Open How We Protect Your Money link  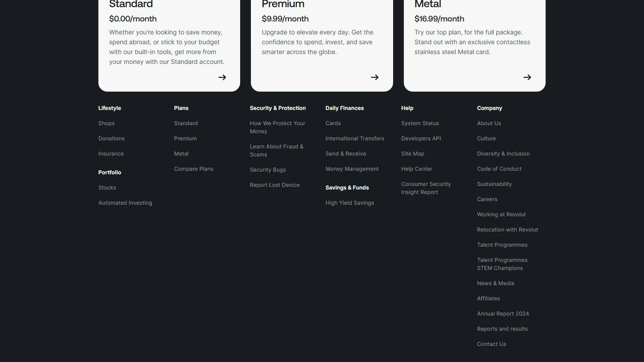point(277,127)
